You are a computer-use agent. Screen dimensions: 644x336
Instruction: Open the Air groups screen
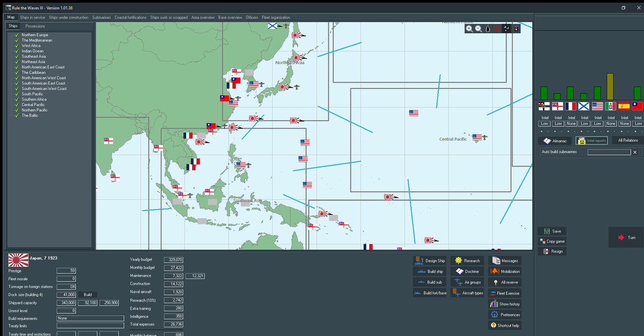tap(467, 282)
